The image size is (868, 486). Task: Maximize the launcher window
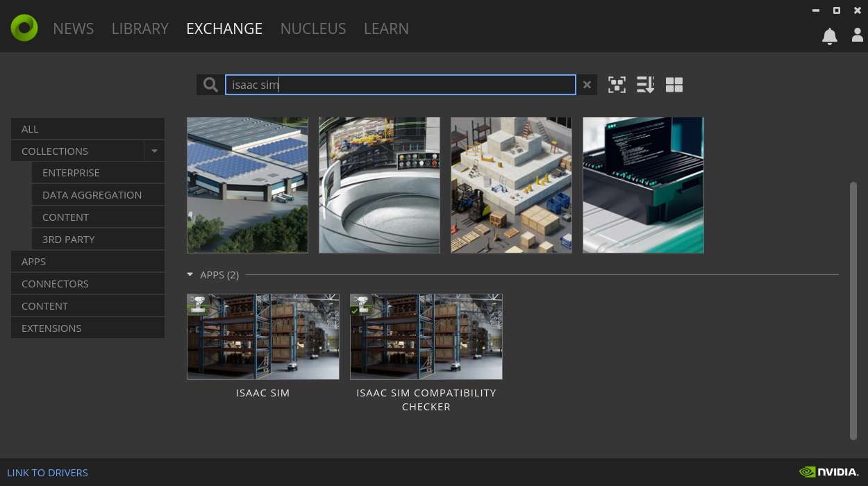coord(837,10)
